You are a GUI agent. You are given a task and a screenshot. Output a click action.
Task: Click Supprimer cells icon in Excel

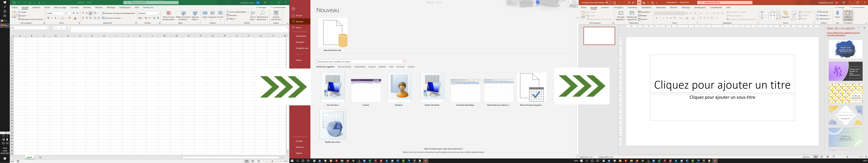(x=213, y=13)
